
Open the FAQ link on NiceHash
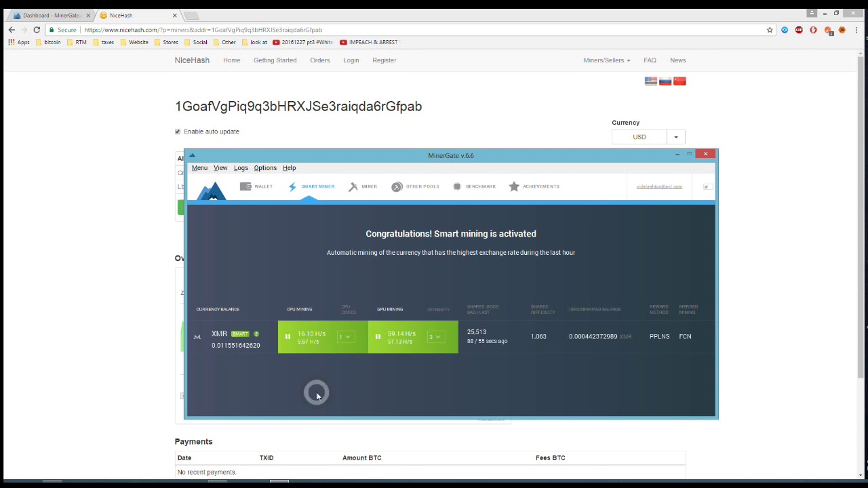pyautogui.click(x=650, y=60)
